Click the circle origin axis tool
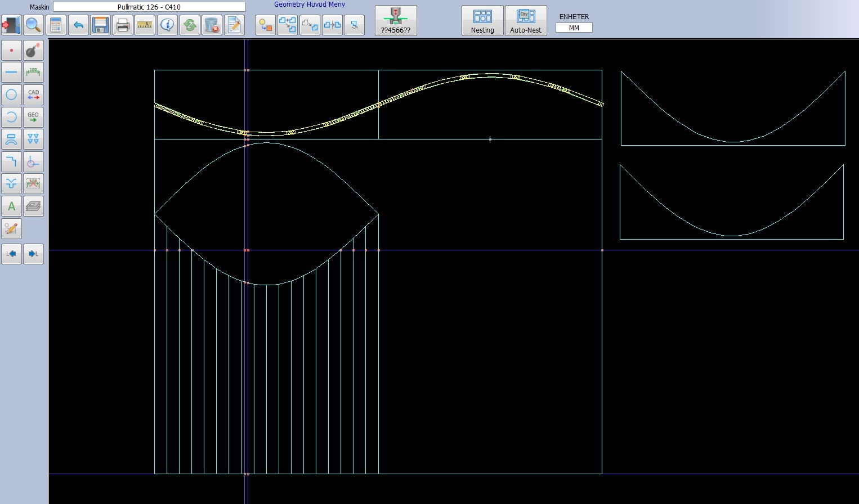The height and width of the screenshot is (504, 859). (x=33, y=161)
